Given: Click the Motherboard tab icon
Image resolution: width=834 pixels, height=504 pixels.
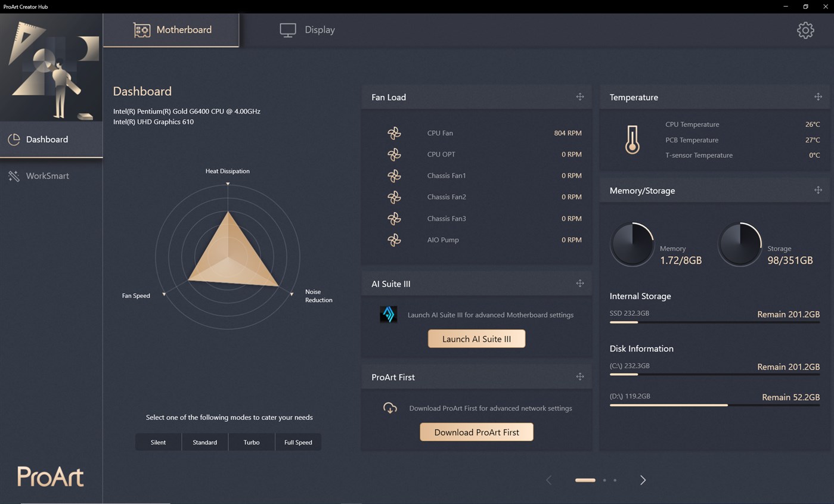Looking at the screenshot, I should click(141, 30).
